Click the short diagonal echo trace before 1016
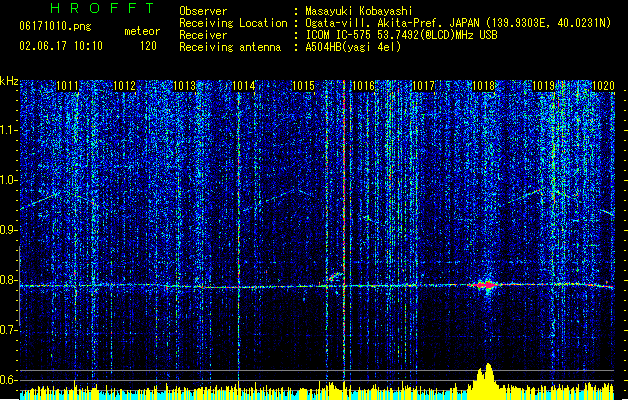The width and height of the screenshot is (629, 400). (x=334, y=277)
